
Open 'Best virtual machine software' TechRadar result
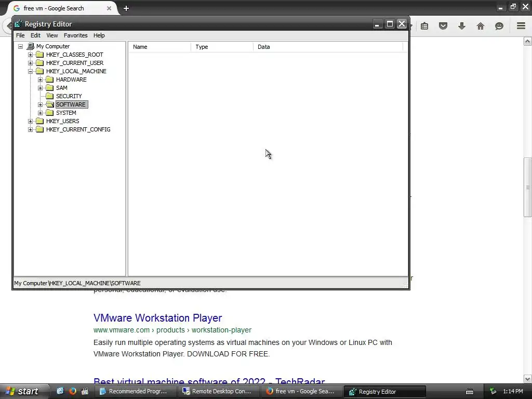pyautogui.click(x=209, y=380)
